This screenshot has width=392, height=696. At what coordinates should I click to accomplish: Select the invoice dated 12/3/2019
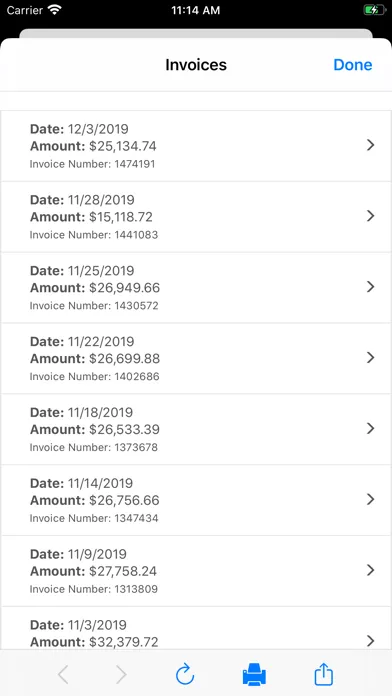pos(196,146)
